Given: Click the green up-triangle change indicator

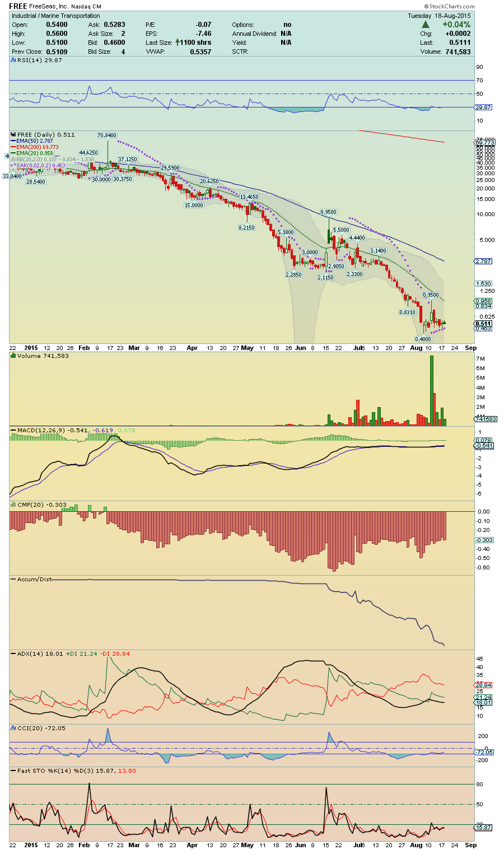Looking at the screenshot, I should (x=426, y=25).
